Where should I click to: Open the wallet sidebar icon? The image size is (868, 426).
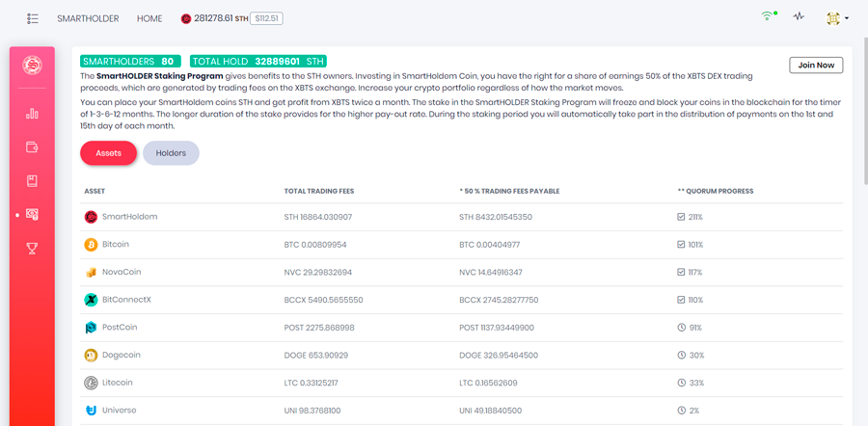(32, 147)
